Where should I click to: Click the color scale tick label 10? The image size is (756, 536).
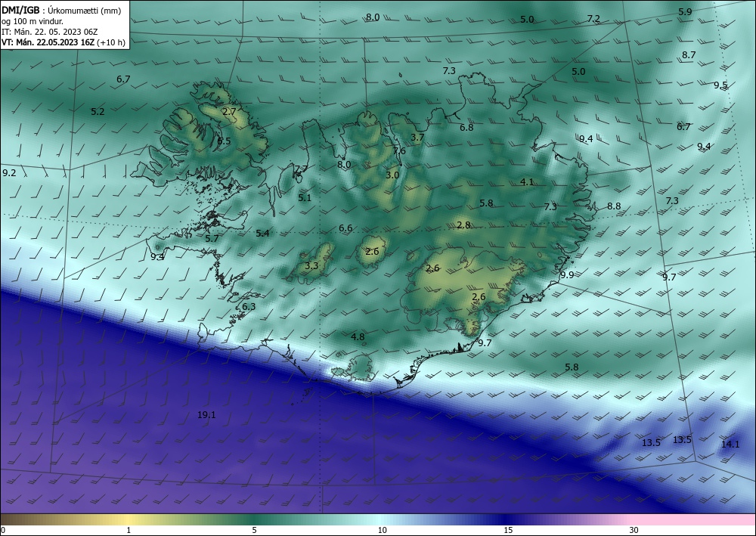(383, 530)
